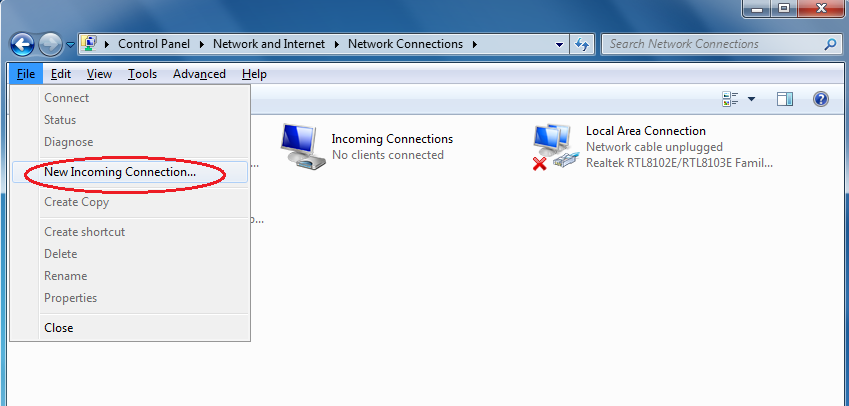849x406 pixels.
Task: Click the Refresh button
Action: pyautogui.click(x=582, y=44)
